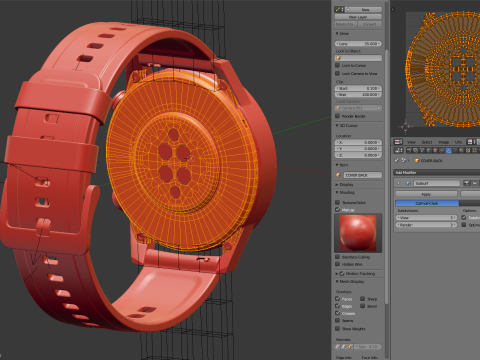
Task: Click the Subdivisions View level field
Action: coord(426,218)
